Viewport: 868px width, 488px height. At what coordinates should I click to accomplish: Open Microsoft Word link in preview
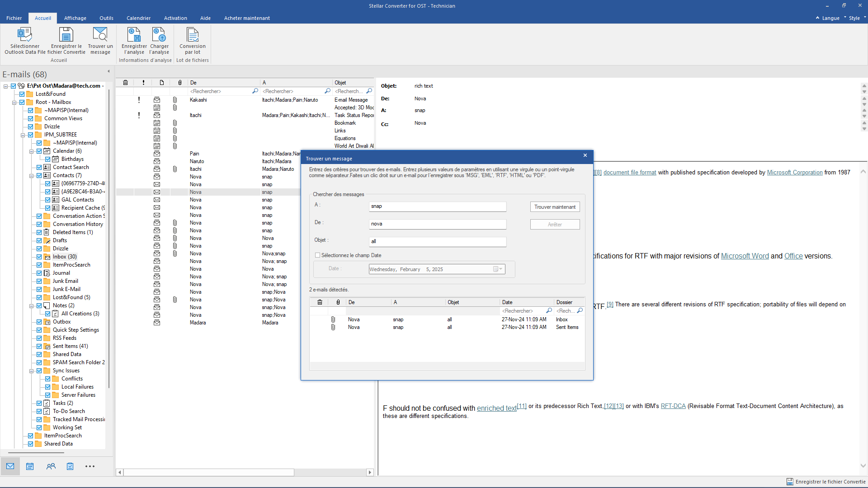pyautogui.click(x=745, y=256)
